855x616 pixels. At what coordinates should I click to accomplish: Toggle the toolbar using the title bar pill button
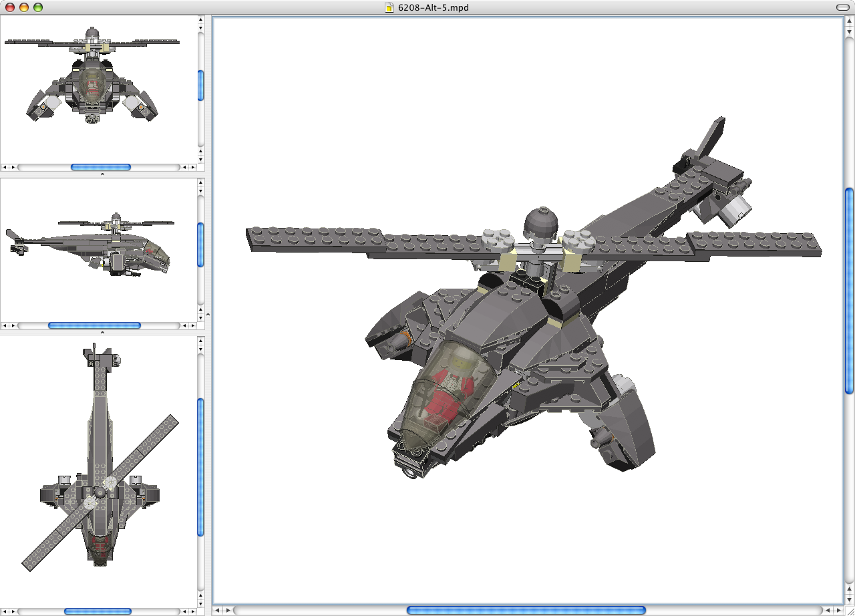click(x=842, y=7)
